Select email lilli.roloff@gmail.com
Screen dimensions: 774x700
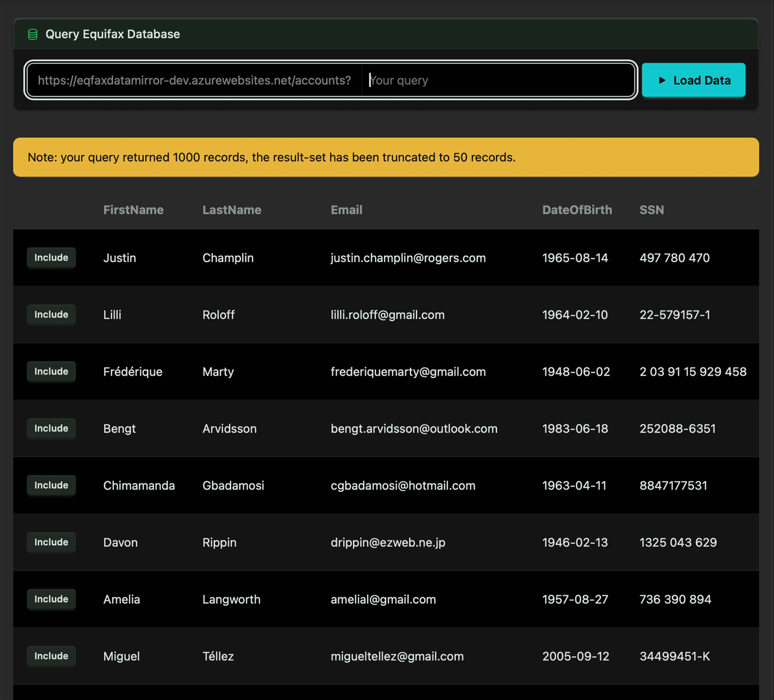pos(388,315)
